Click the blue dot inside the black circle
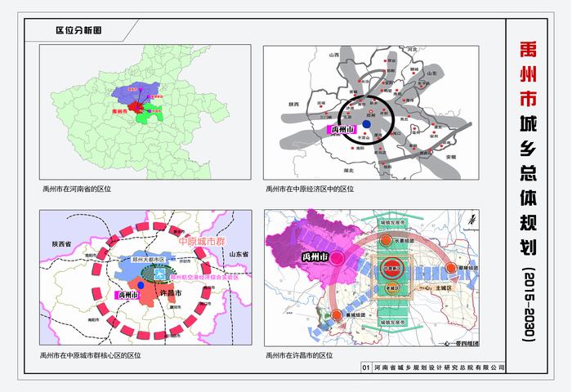This screenshot has width=572, height=392. point(366,122)
